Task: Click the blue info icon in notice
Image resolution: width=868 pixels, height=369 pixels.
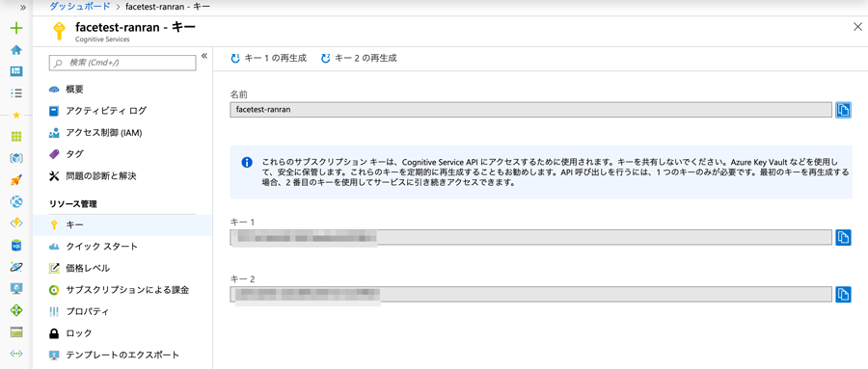Action: [247, 163]
